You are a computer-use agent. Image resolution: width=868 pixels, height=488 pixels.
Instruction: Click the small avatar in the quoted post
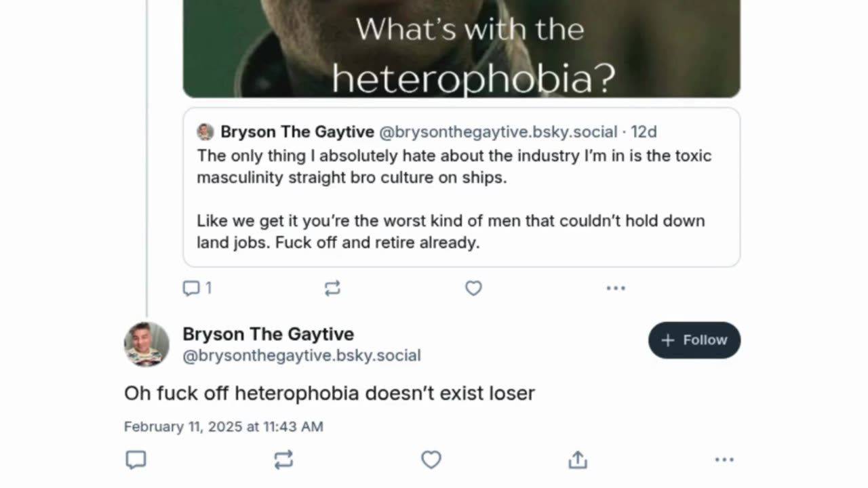pyautogui.click(x=205, y=131)
